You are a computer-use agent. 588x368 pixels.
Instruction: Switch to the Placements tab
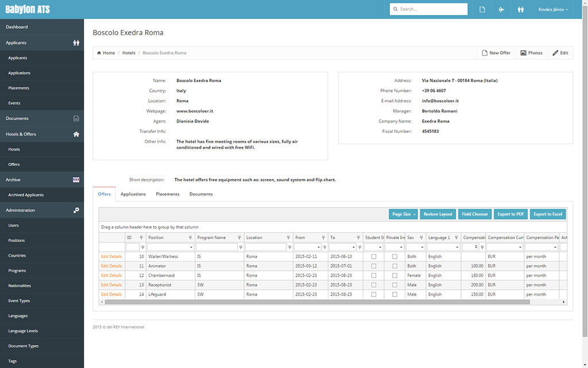tap(168, 194)
